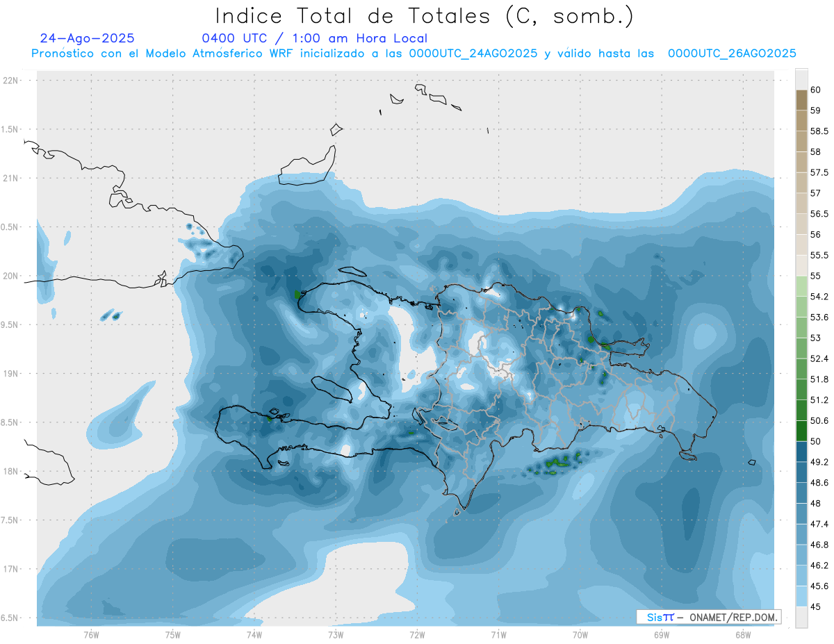This screenshot has width=834, height=644.
Task: Click the longitude label '68W'
Action: 742,635
